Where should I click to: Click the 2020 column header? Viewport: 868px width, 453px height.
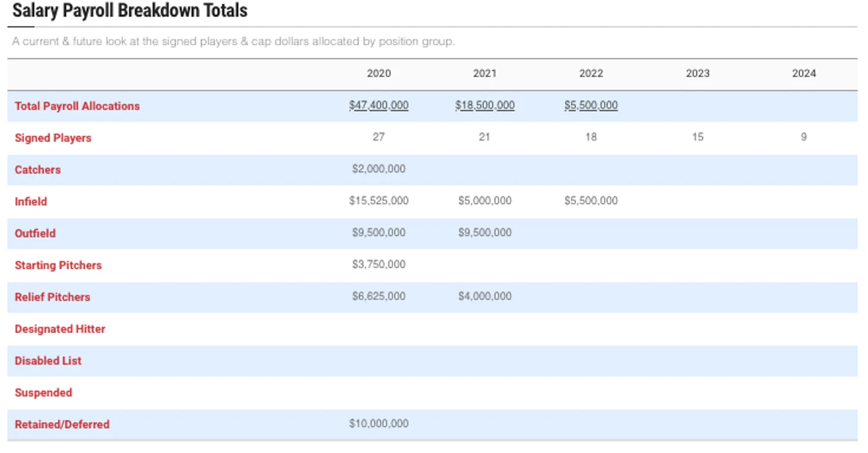379,73
